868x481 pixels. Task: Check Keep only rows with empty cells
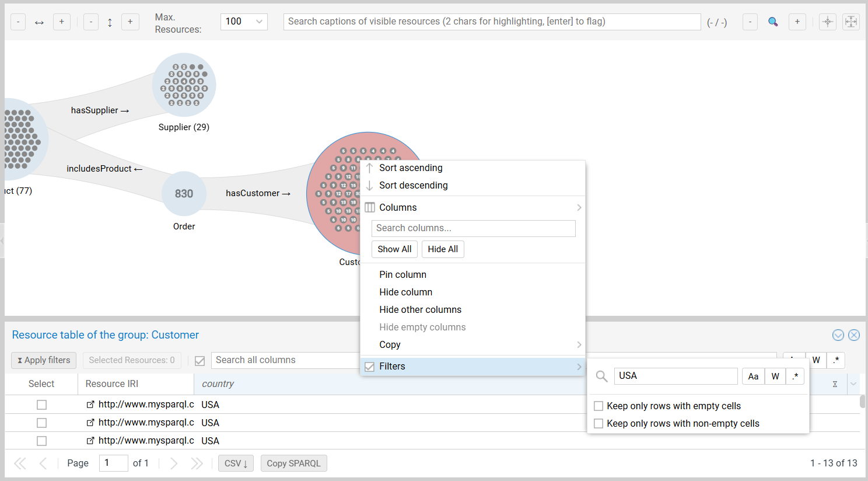pos(598,406)
